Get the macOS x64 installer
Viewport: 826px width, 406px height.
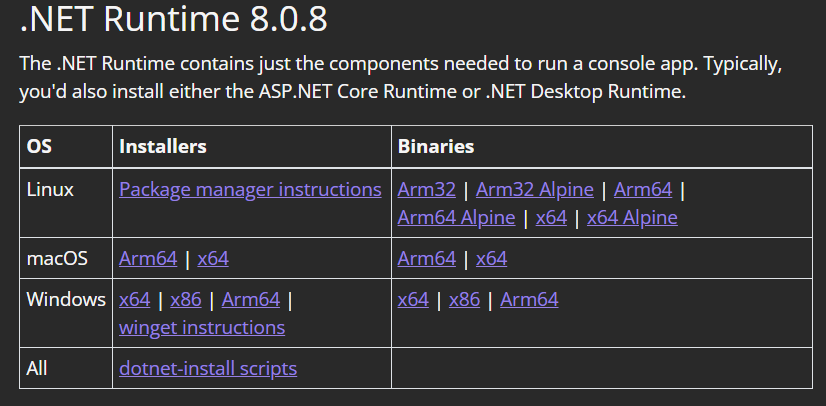213,258
